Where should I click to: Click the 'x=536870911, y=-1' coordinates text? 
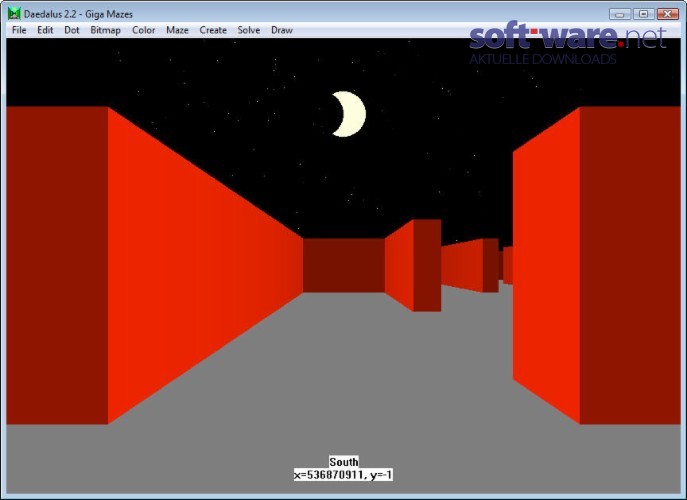(x=343, y=475)
